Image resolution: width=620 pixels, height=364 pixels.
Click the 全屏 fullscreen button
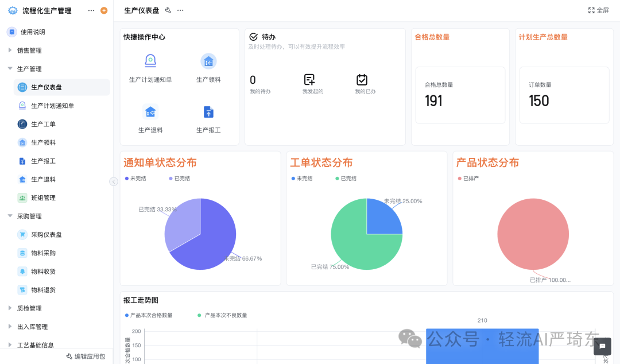click(x=598, y=10)
